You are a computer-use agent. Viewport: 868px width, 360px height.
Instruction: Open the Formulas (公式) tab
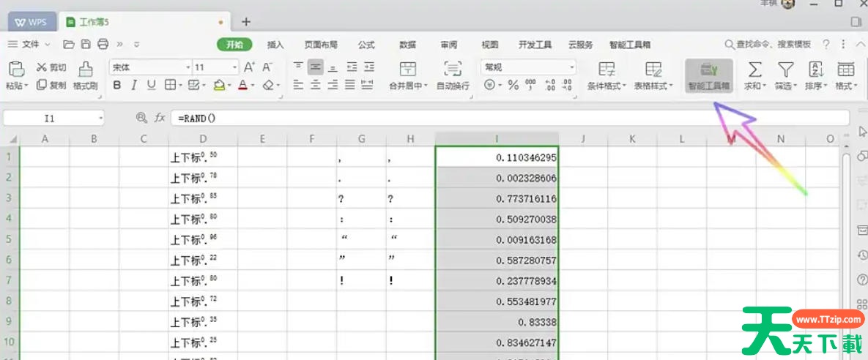tap(366, 45)
